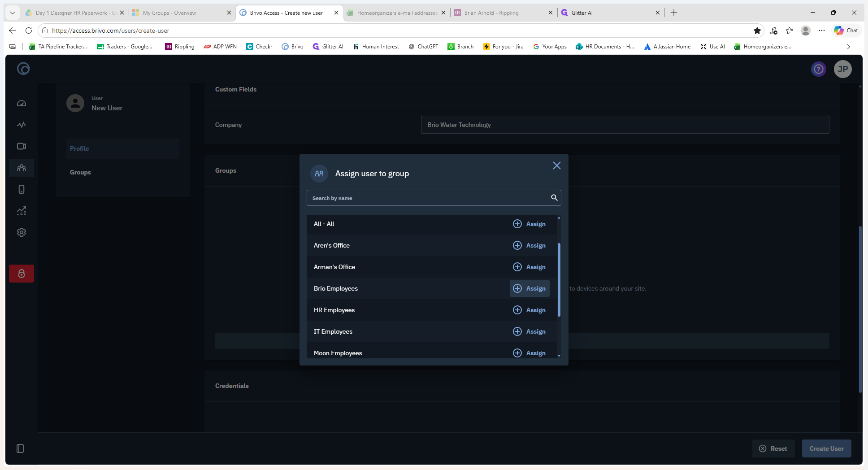Open the tab search dropdown chevron
Viewport: 868px width, 470px height.
(13, 13)
